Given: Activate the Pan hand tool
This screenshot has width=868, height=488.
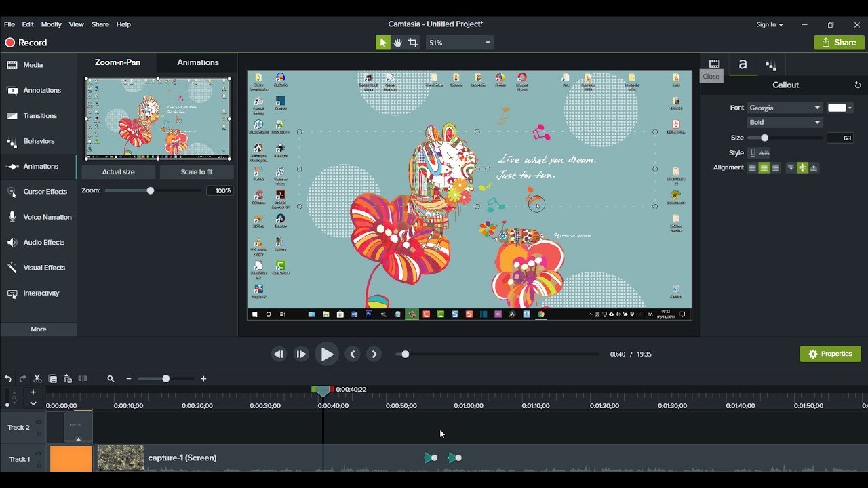Looking at the screenshot, I should (398, 43).
